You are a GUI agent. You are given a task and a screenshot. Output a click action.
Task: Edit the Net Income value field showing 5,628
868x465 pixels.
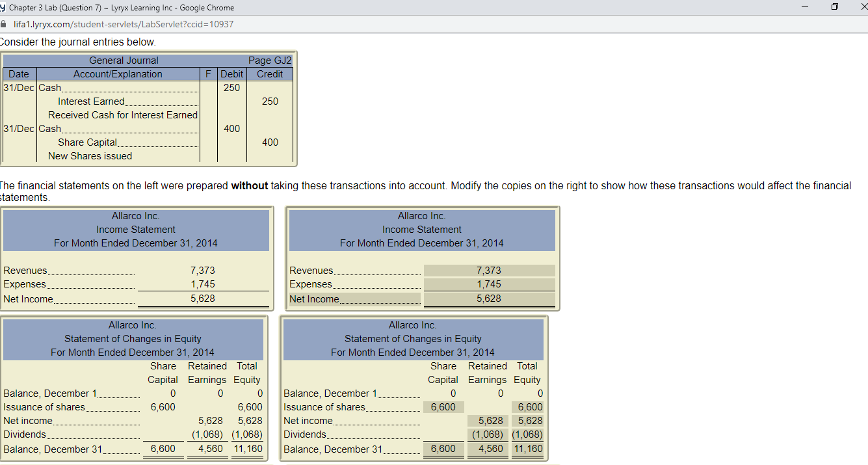point(489,299)
